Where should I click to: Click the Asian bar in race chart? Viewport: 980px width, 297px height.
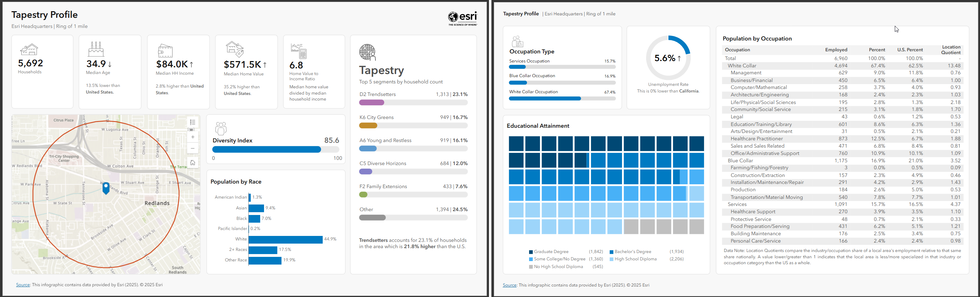(256, 208)
